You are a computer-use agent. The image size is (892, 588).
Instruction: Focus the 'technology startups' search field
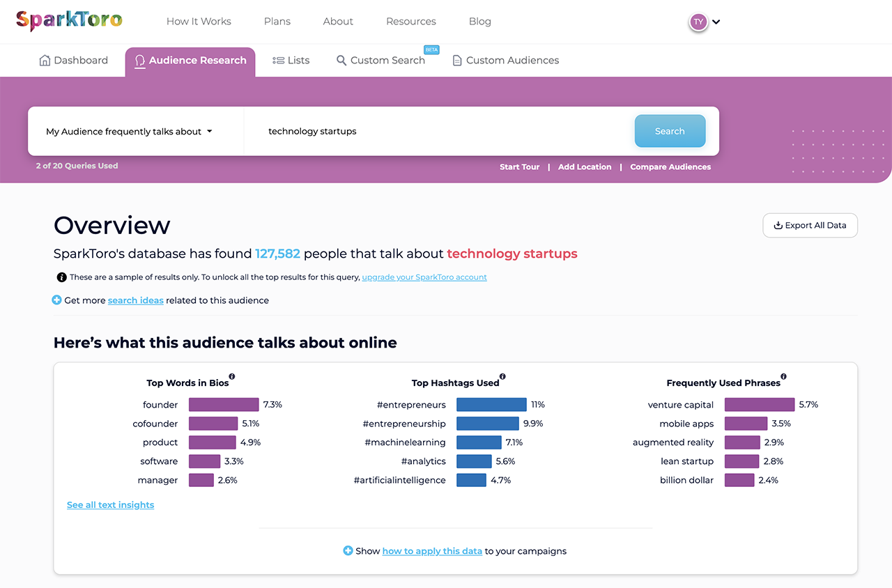click(439, 131)
